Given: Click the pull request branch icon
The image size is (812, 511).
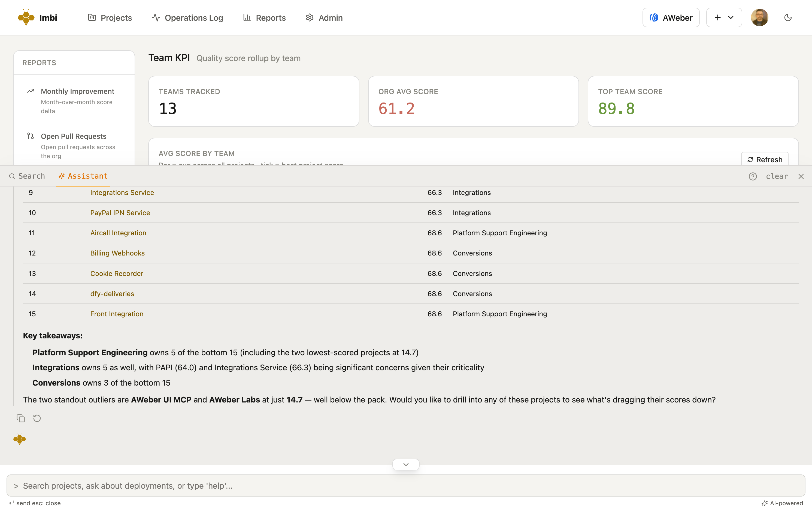Looking at the screenshot, I should tap(31, 136).
